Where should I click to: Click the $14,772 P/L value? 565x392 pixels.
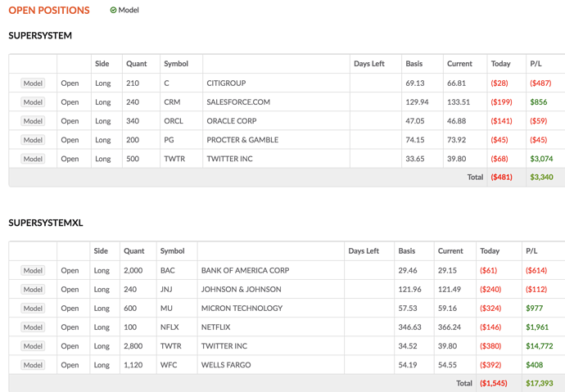(539, 346)
